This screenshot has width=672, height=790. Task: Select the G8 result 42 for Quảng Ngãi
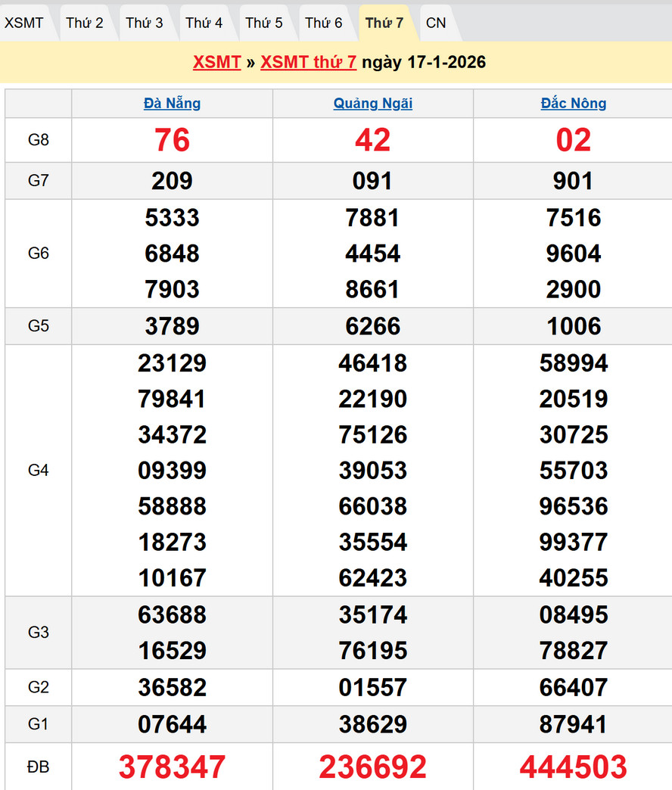tap(372, 140)
